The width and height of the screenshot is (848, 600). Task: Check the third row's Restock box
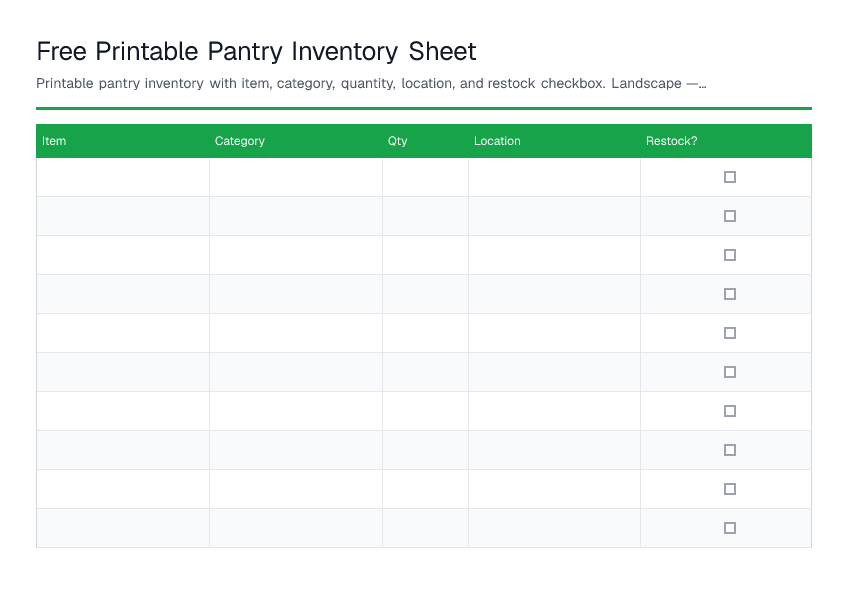tap(730, 255)
